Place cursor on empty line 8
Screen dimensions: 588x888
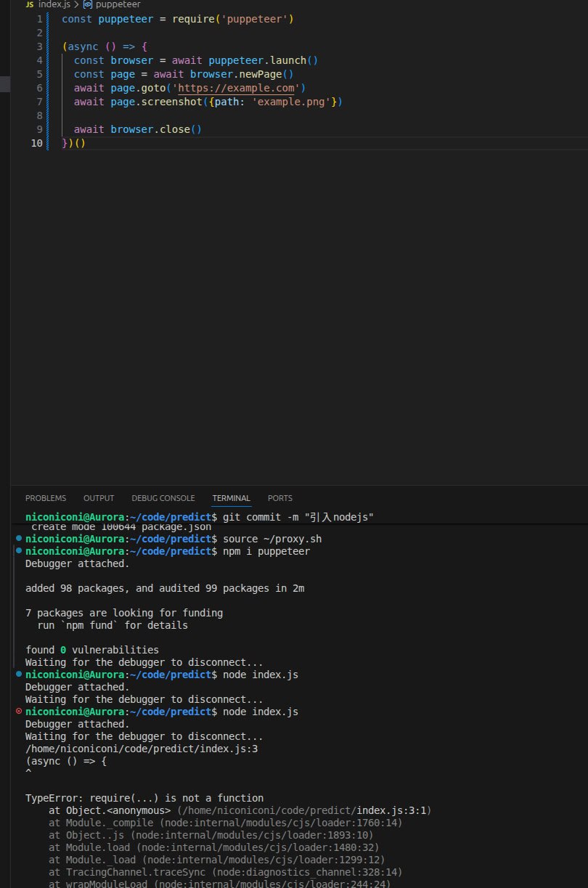coord(218,115)
